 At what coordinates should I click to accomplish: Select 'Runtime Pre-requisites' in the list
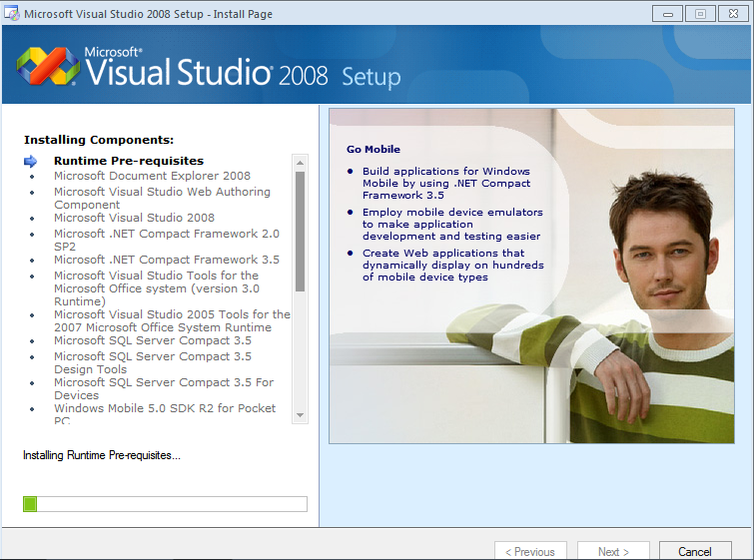click(129, 161)
